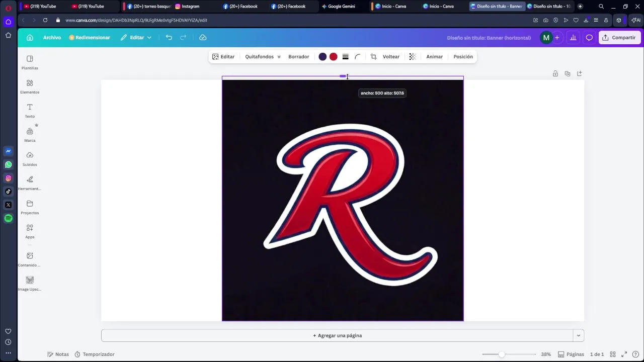This screenshot has width=644, height=362.
Task: Enter fullscreen mode icon
Action: click(624, 354)
